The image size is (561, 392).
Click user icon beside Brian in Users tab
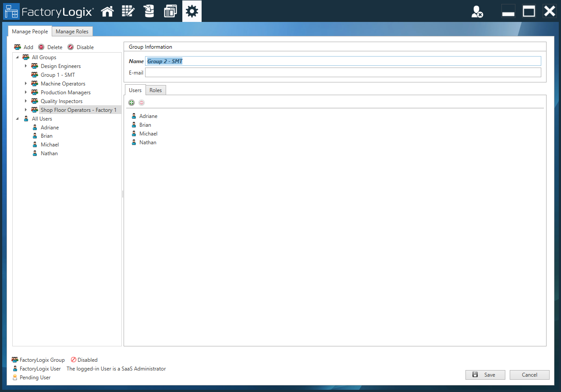pyautogui.click(x=134, y=125)
